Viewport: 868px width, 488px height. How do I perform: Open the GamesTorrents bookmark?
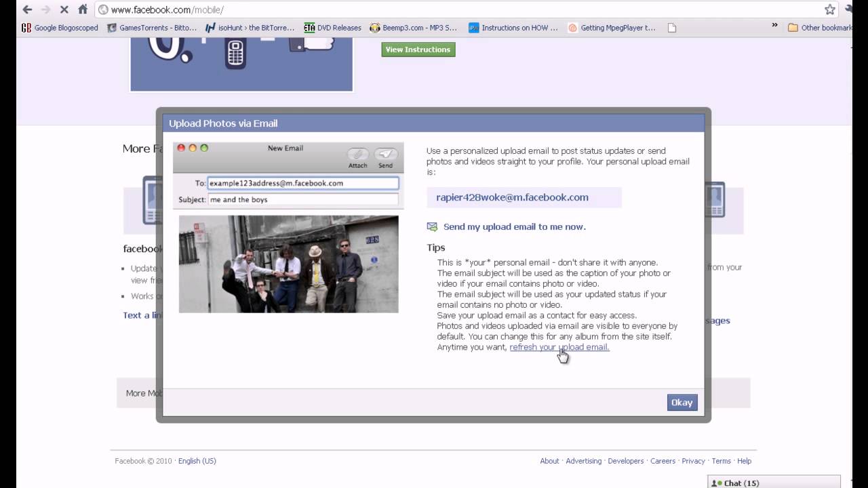click(152, 28)
